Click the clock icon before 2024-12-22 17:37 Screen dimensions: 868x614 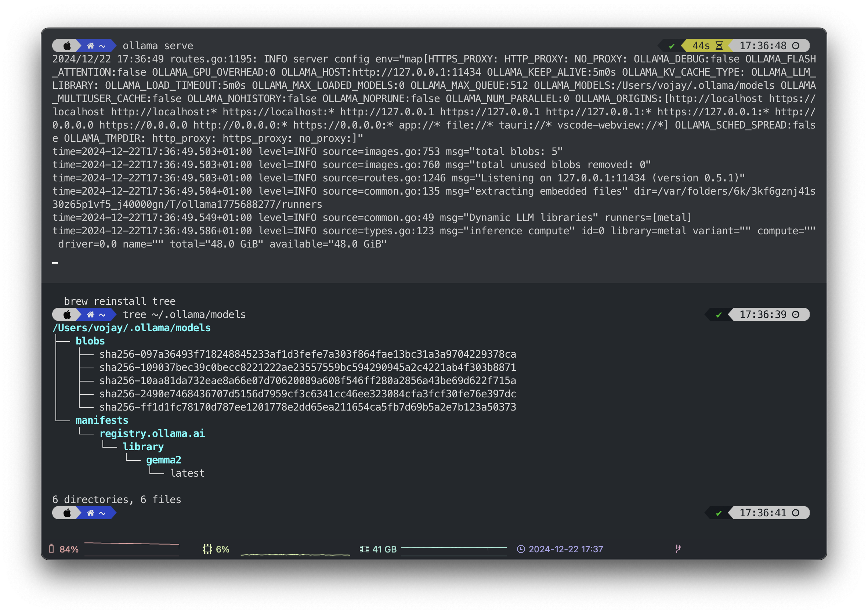[521, 549]
